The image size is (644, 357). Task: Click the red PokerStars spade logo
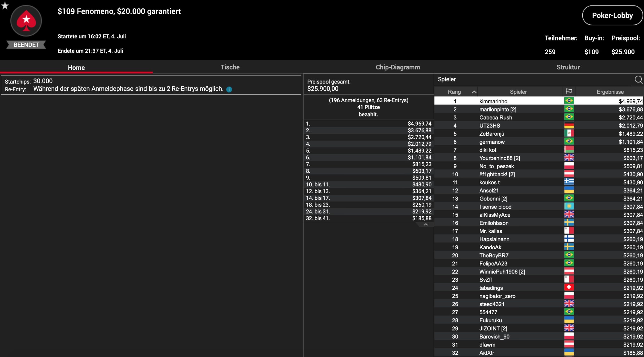click(26, 21)
